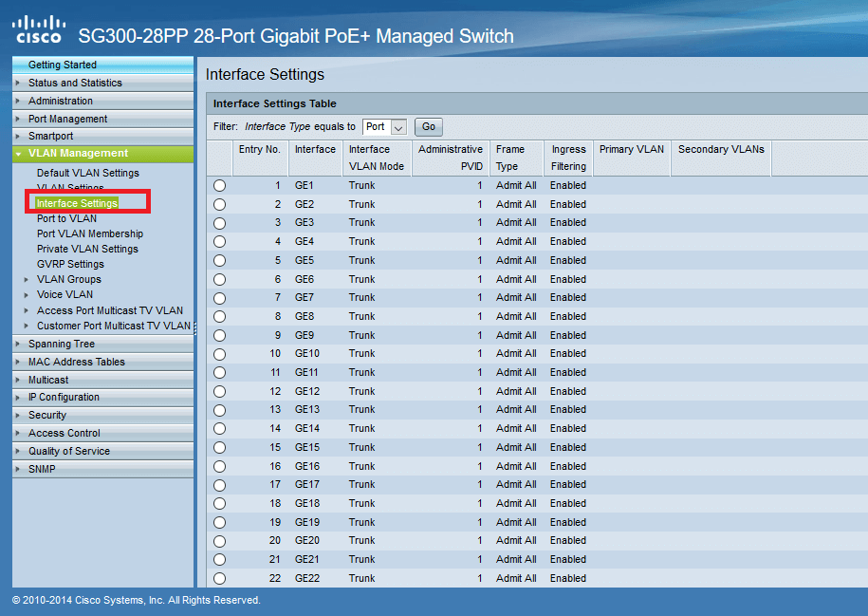
Task: Select the radio button for GE13
Action: point(220,410)
